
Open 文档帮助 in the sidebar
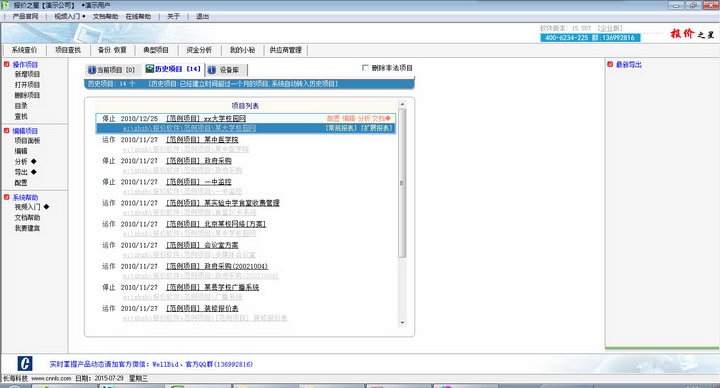pyautogui.click(x=27, y=218)
